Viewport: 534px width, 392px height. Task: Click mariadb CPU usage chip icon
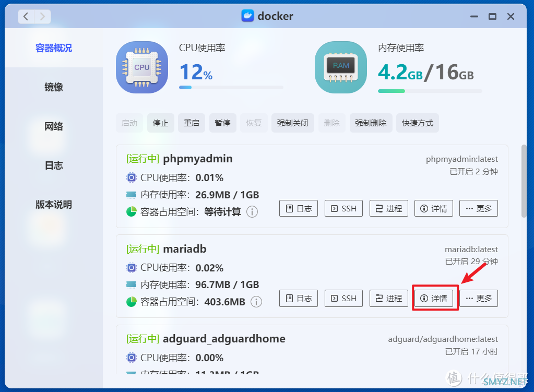click(132, 268)
